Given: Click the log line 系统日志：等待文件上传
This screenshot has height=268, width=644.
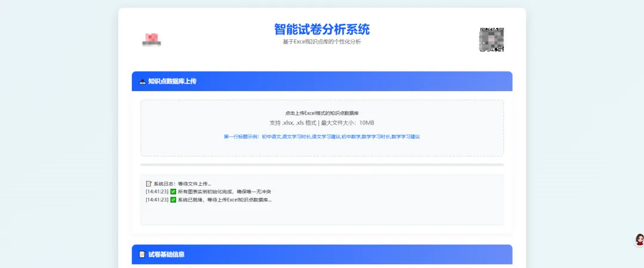Looking at the screenshot, I should [179, 183].
